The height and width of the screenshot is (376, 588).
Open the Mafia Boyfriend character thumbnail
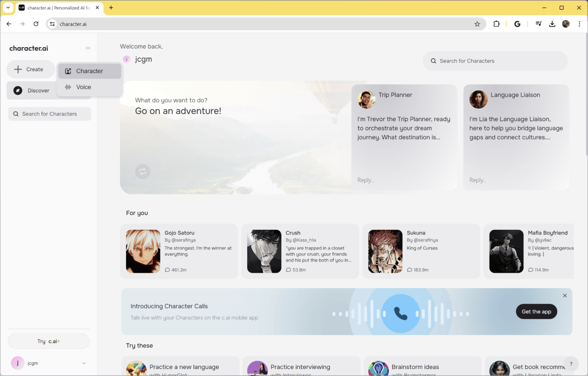pos(506,251)
